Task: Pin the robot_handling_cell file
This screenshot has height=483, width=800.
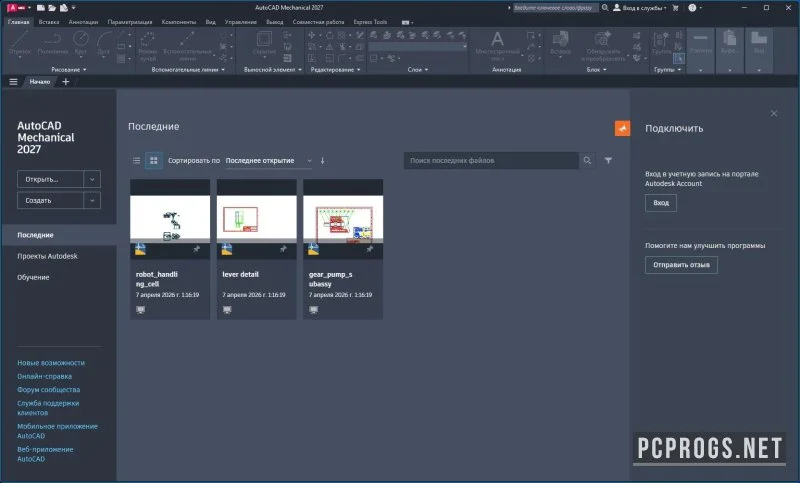Action: tap(196, 249)
